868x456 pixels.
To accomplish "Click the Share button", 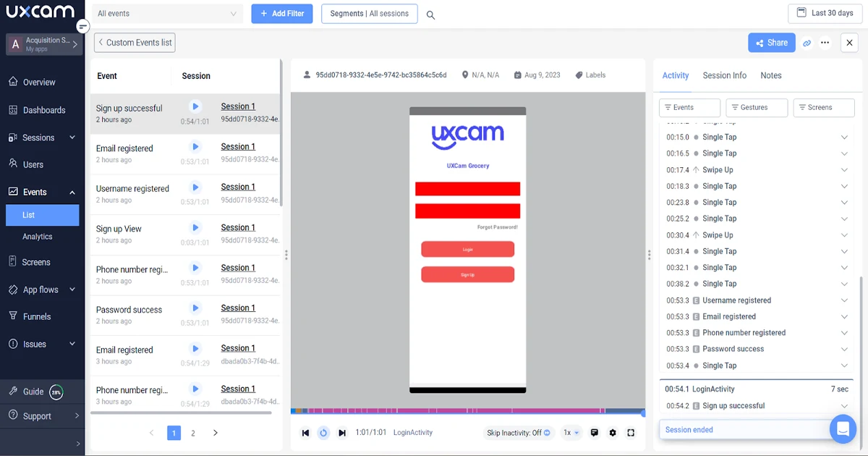I will point(772,43).
